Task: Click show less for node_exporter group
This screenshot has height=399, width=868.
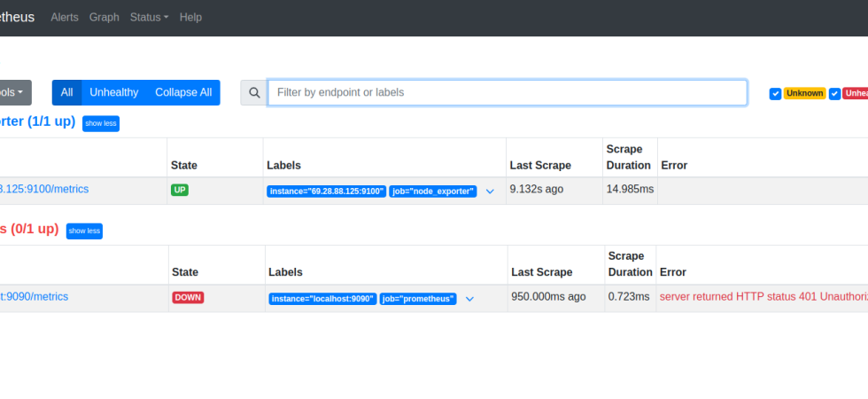Action: pos(101,123)
